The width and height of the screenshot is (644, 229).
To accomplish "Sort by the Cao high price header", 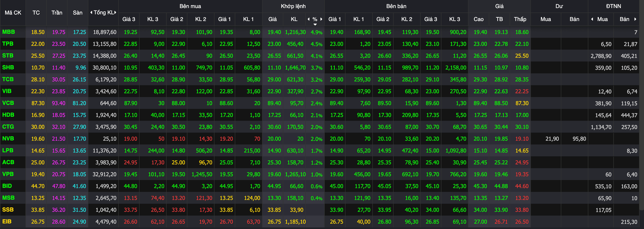I will [x=479, y=19].
